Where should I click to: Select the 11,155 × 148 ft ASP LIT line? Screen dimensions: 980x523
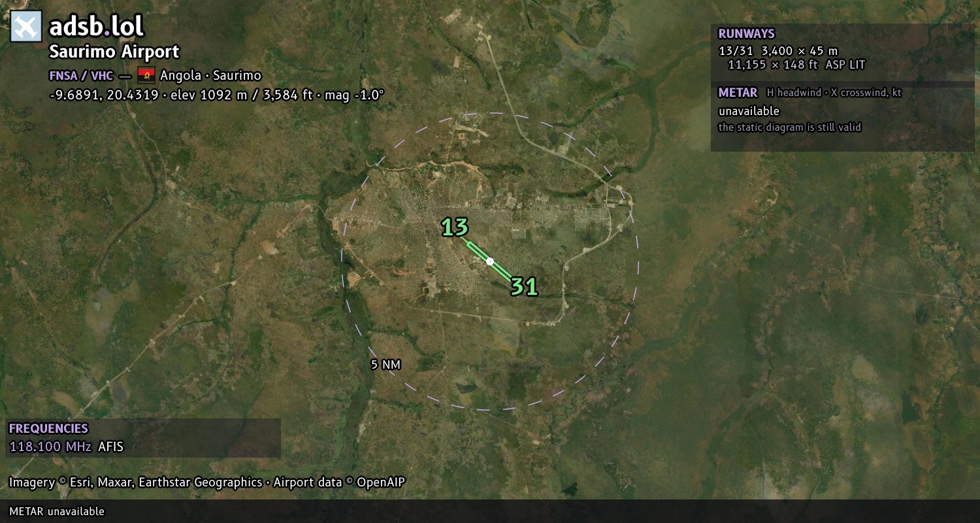796,65
